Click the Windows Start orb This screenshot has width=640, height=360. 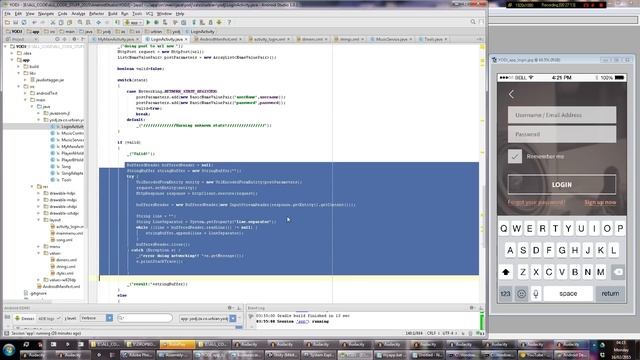pos(9,350)
